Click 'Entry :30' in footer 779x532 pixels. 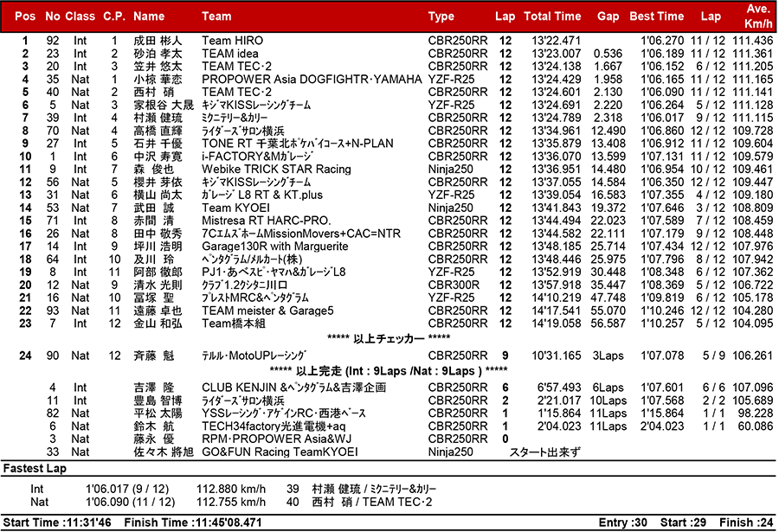pos(623,523)
